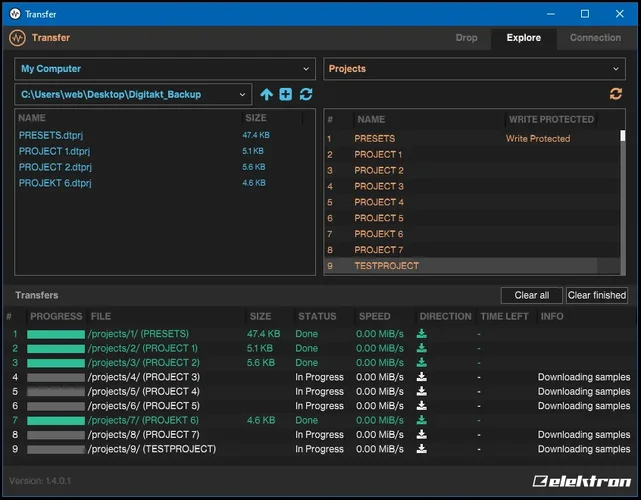Screen dimensions: 641x500
Task: Click the Transfer logo icon in header
Action: 17,38
